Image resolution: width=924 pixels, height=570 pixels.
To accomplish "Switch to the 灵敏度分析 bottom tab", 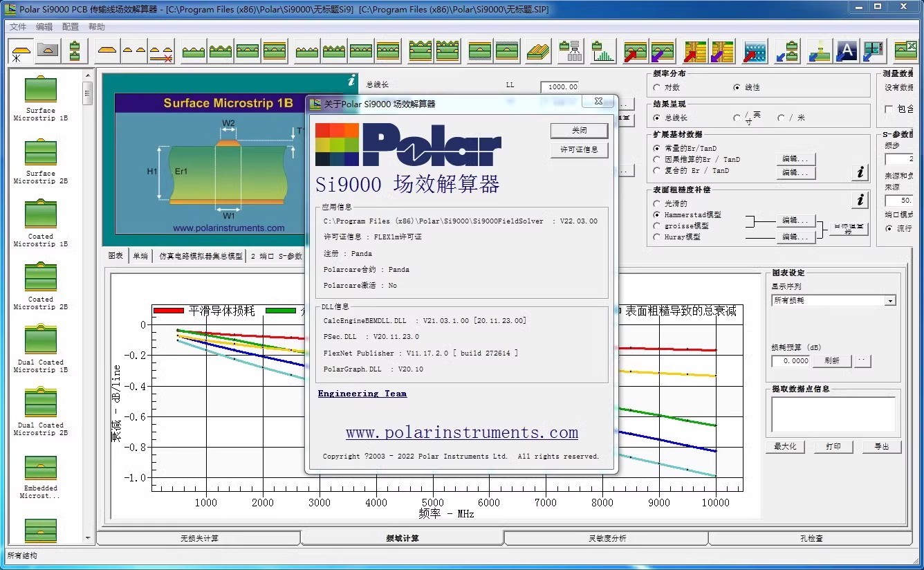I will point(607,538).
